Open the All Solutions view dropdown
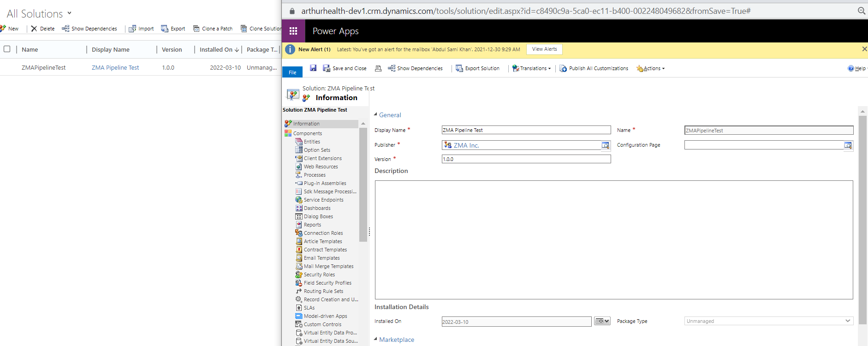This screenshot has width=868, height=346. tap(70, 13)
